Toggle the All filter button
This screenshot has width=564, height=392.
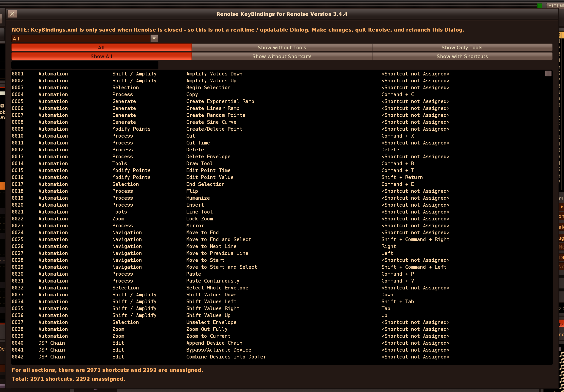[101, 47]
